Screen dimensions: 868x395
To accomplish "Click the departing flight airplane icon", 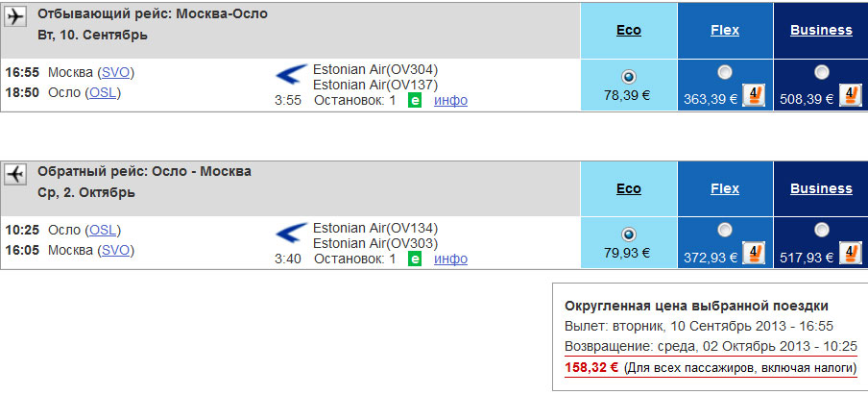I will coord(15,17).
